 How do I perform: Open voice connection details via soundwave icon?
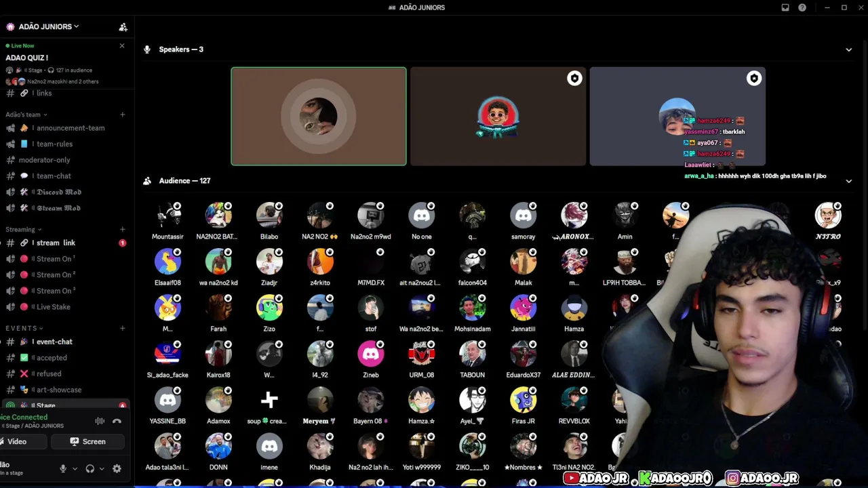pyautogui.click(x=100, y=421)
